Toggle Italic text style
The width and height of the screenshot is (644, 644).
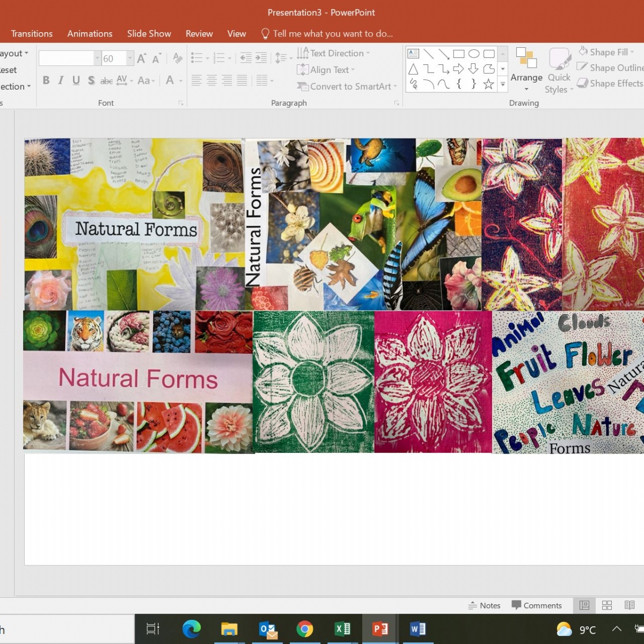pyautogui.click(x=61, y=80)
